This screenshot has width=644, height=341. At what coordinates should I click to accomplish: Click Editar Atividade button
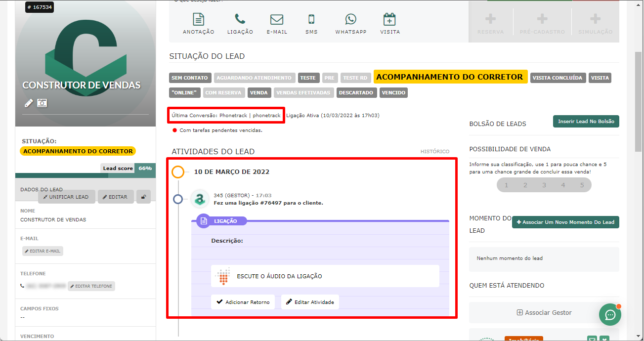click(x=310, y=302)
